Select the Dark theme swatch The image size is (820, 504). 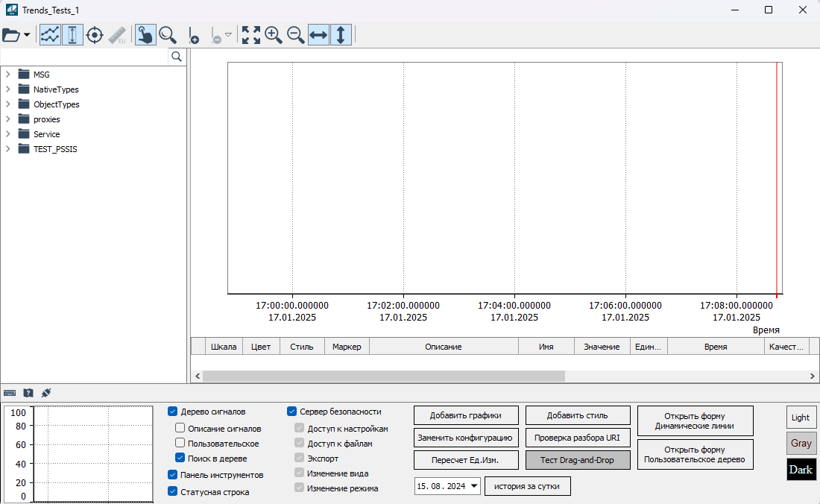coord(801,470)
